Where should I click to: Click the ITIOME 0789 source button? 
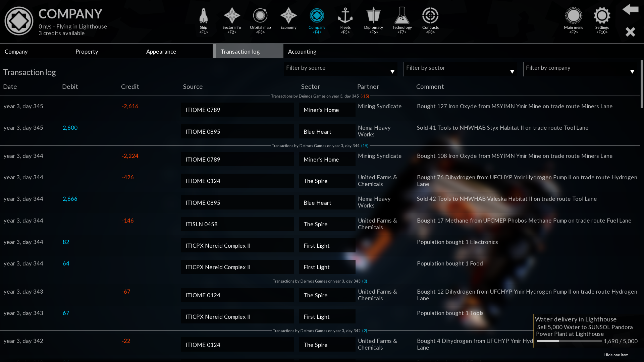point(237,110)
